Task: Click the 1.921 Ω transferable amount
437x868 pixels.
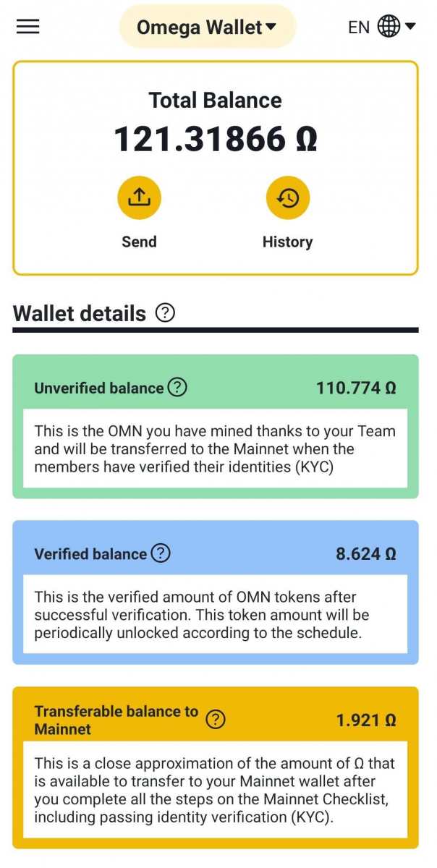Action: [366, 720]
